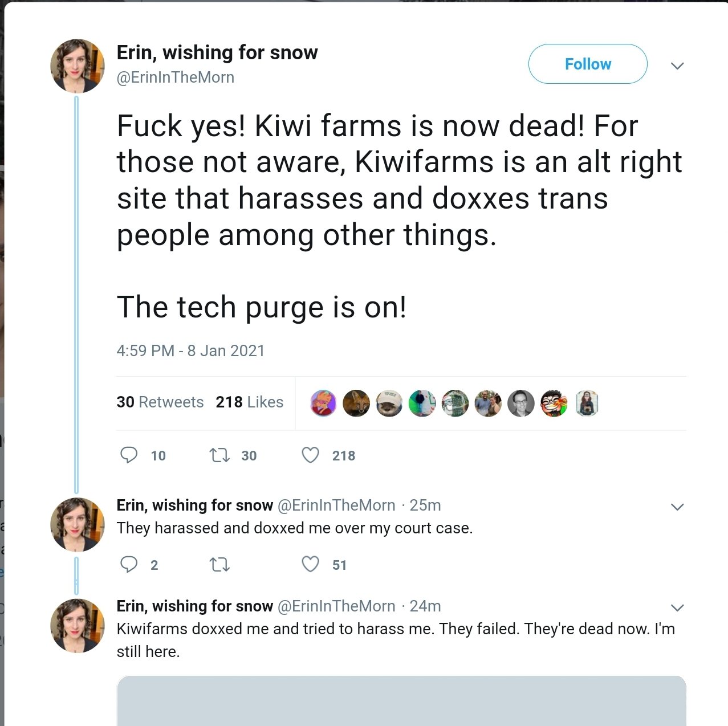The width and height of the screenshot is (728, 726).
Task: Retweet the main Kiwi farms tweet
Action: tap(219, 455)
